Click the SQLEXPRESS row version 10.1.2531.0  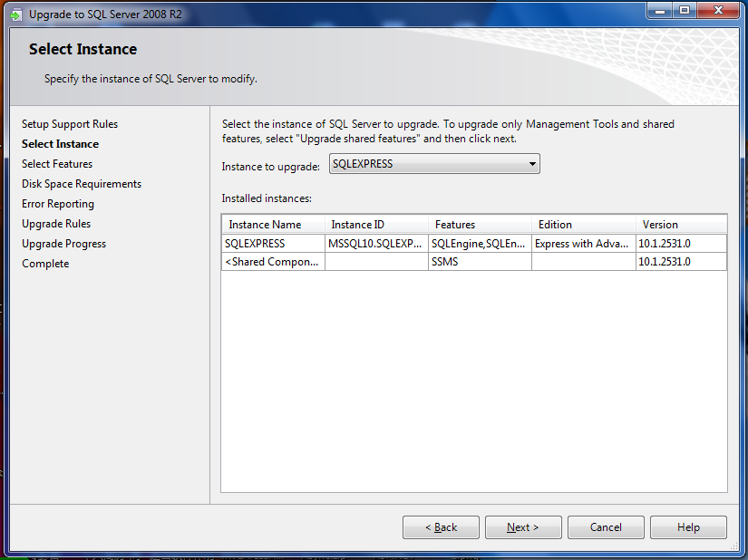point(681,244)
